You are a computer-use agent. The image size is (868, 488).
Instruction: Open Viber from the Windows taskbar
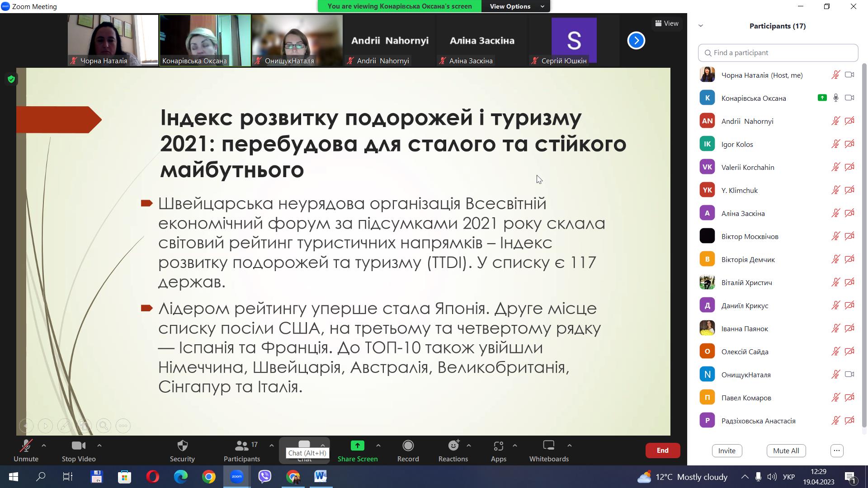pos(265,476)
